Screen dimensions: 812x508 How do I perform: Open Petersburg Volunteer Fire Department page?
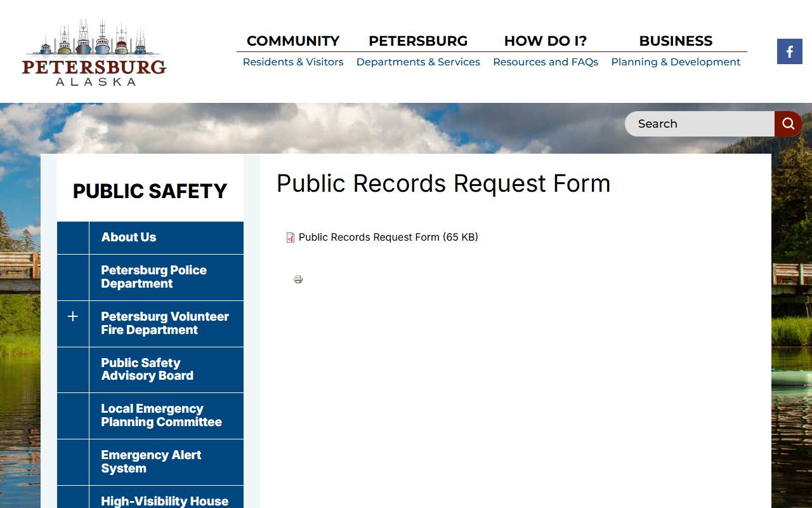point(166,324)
